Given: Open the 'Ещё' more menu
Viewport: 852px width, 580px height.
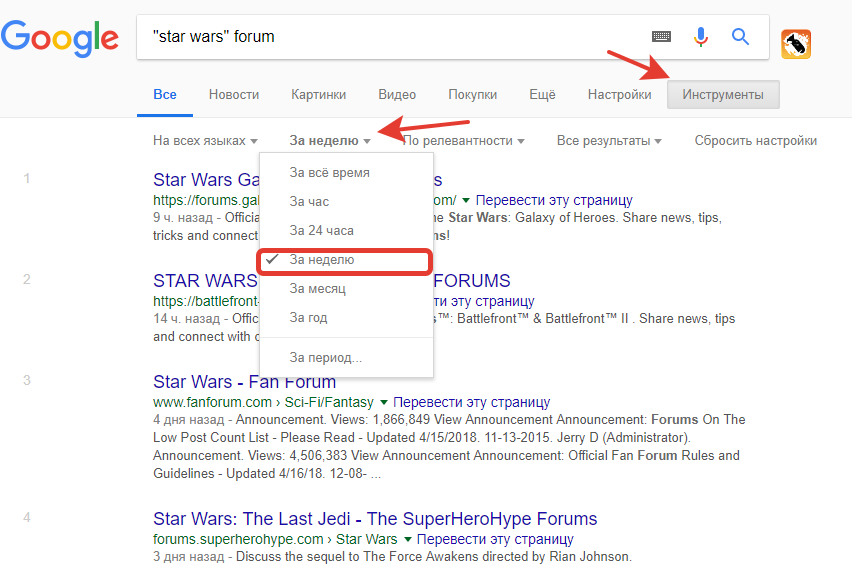Looking at the screenshot, I should pos(542,95).
